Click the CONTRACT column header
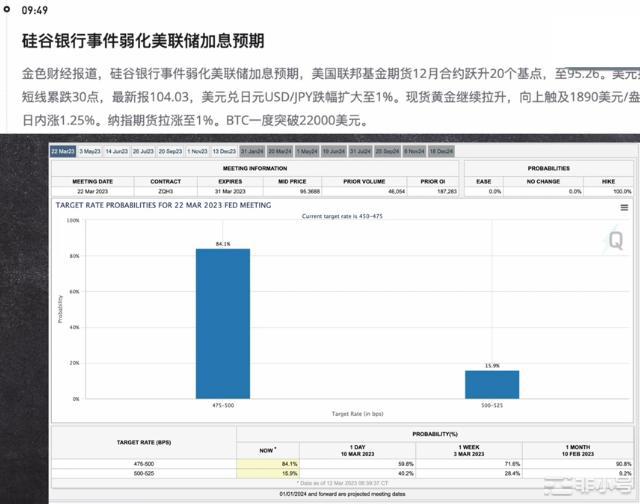The height and width of the screenshot is (504, 640). tap(165, 182)
